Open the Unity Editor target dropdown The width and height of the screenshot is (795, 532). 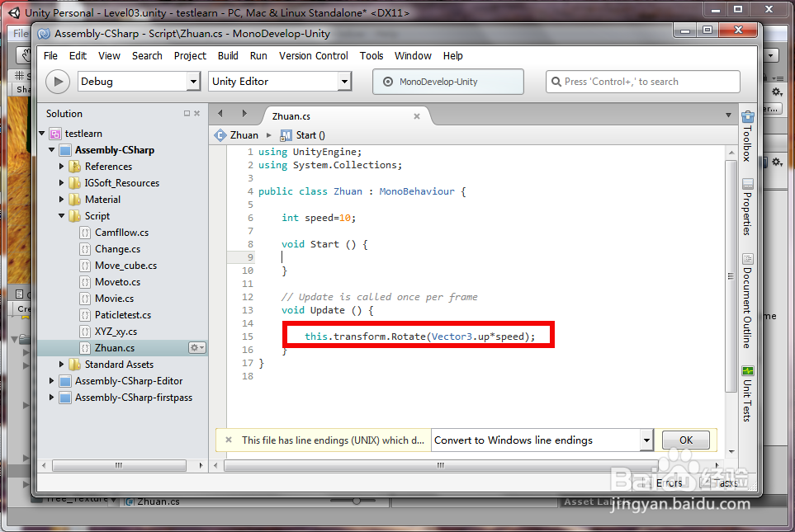tap(344, 81)
